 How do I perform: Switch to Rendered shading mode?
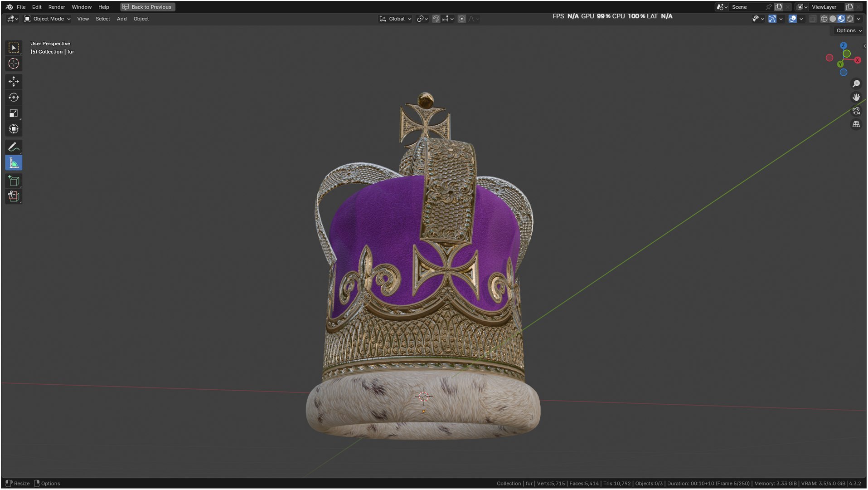pos(850,19)
